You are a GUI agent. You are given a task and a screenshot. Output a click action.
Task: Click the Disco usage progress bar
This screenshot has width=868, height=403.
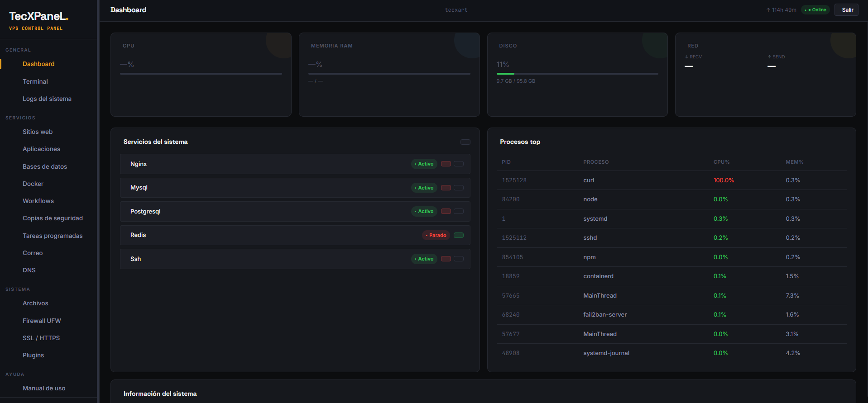pos(577,74)
